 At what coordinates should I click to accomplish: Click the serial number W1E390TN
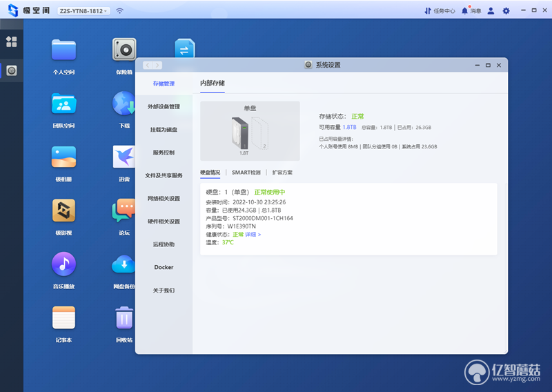pos(241,226)
